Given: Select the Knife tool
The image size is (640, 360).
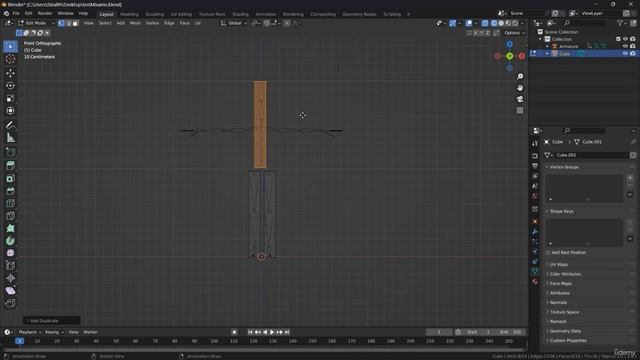Looking at the screenshot, I should tap(10, 216).
